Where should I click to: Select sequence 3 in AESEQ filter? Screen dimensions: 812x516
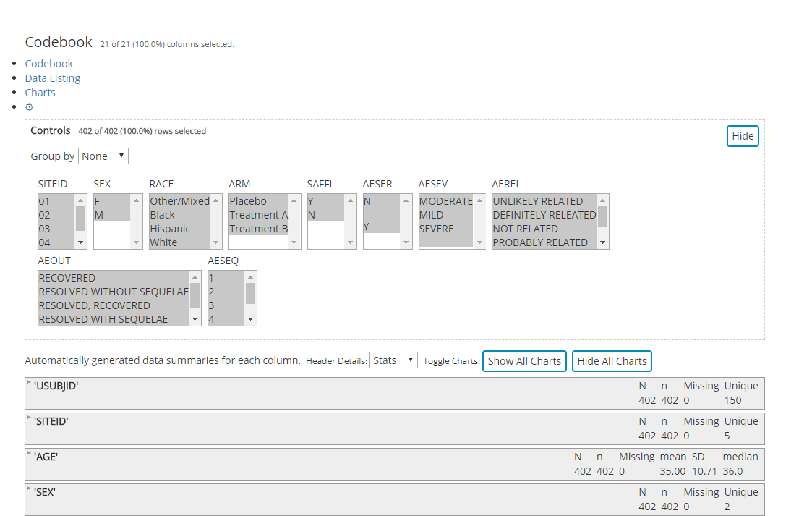[226, 305]
